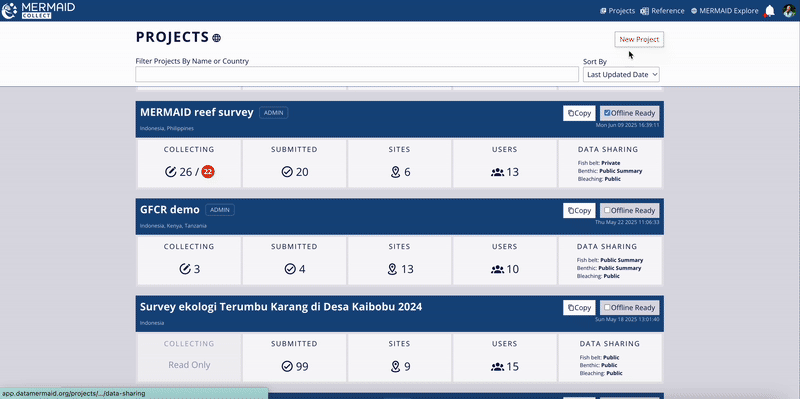Open Collecting pencil icon for GFCR demo

tap(185, 269)
